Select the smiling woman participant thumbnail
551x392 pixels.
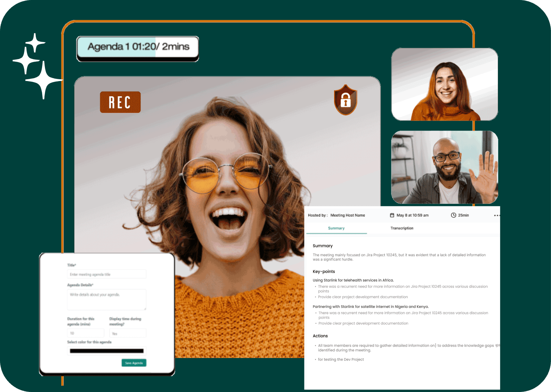444,85
